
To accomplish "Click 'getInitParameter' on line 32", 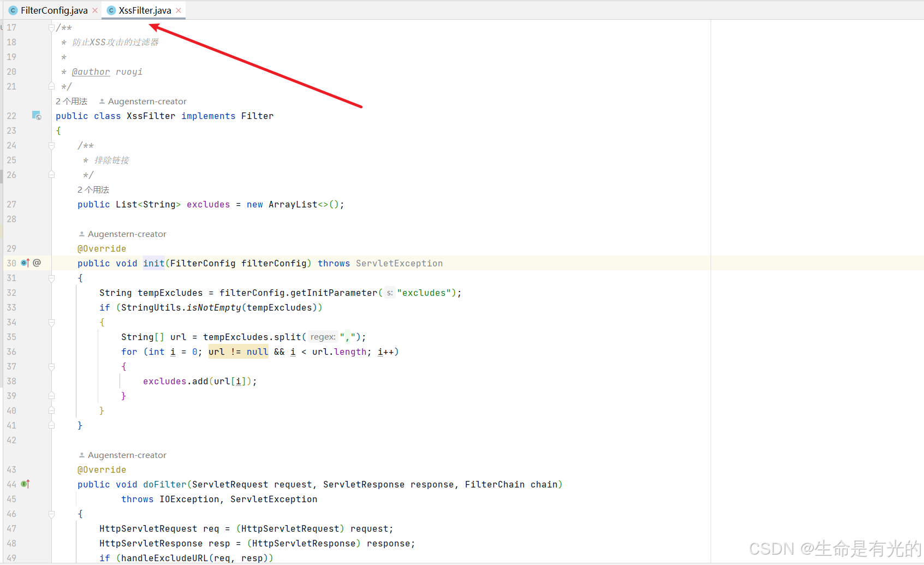I will coord(334,293).
